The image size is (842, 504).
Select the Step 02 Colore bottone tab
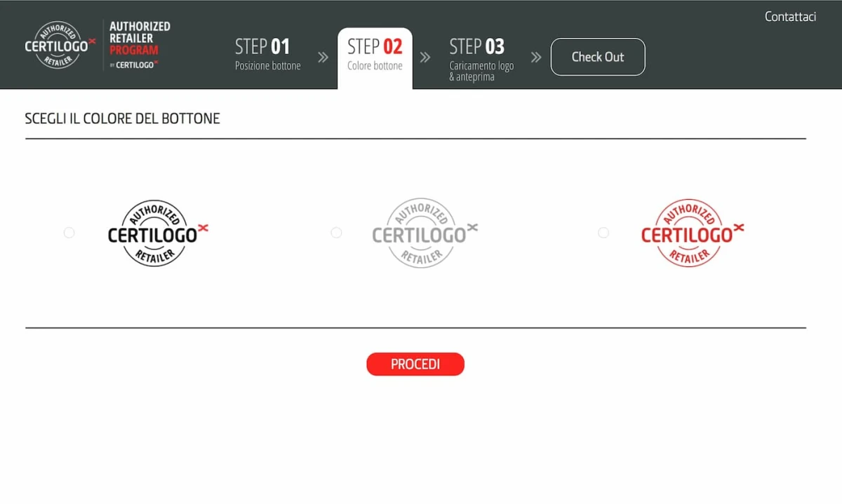(375, 58)
